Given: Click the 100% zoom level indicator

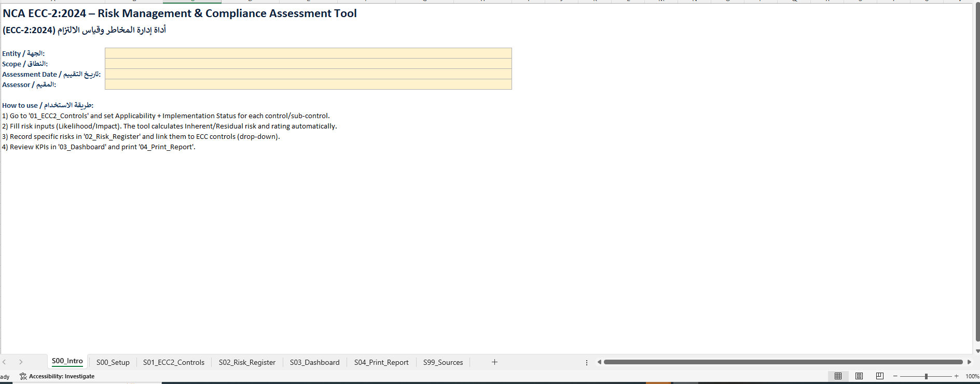Looking at the screenshot, I should pyautogui.click(x=972, y=376).
